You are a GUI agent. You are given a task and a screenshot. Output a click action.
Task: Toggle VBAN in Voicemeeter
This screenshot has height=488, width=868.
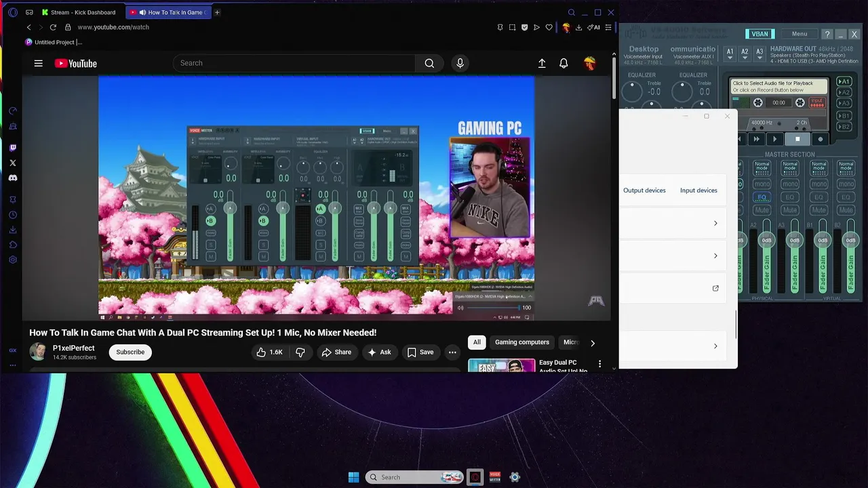(759, 34)
